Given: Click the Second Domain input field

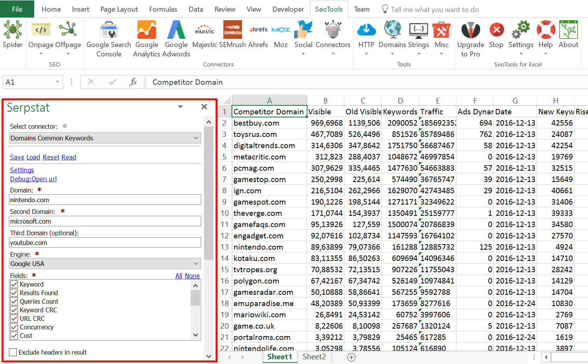Looking at the screenshot, I should coord(105,221).
